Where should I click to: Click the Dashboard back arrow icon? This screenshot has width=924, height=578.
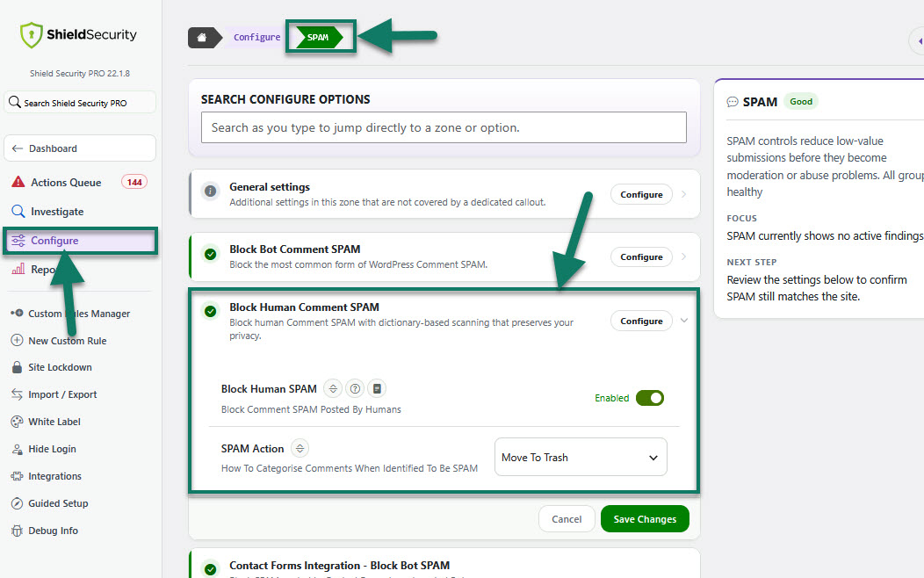pos(17,148)
